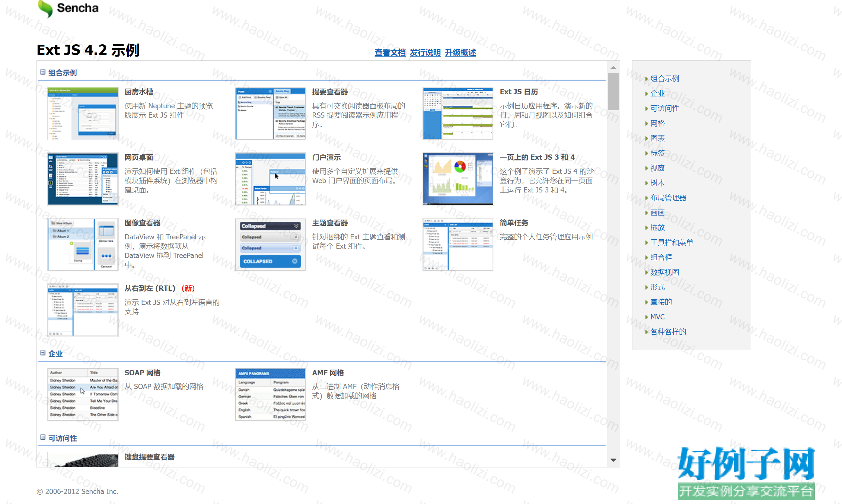Open the AMF 网格 example thumbnail
Viewport: 842px width, 504px height.
(x=270, y=395)
